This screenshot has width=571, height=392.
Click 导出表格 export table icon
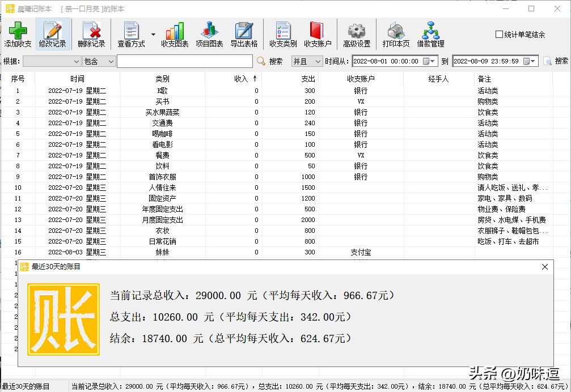244,35
